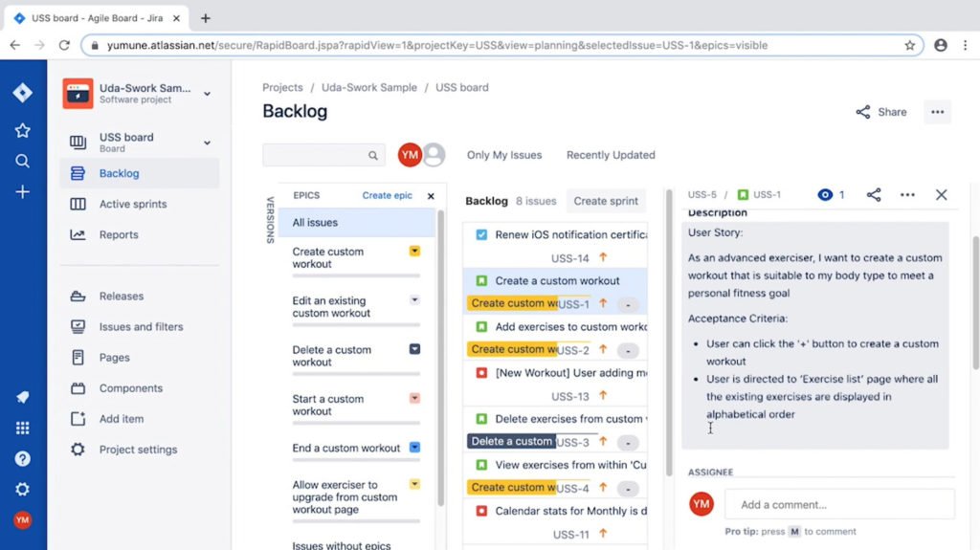The height and width of the screenshot is (550, 980).
Task: Close the issue detail panel
Action: pos(942,195)
